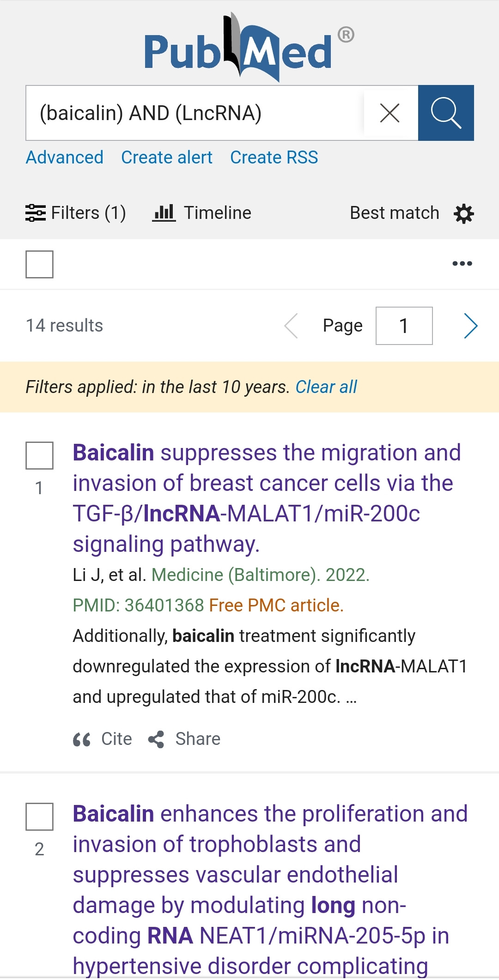Open the Best match sort dropdown
Image resolution: width=499 pixels, height=980 pixels.
tap(394, 212)
